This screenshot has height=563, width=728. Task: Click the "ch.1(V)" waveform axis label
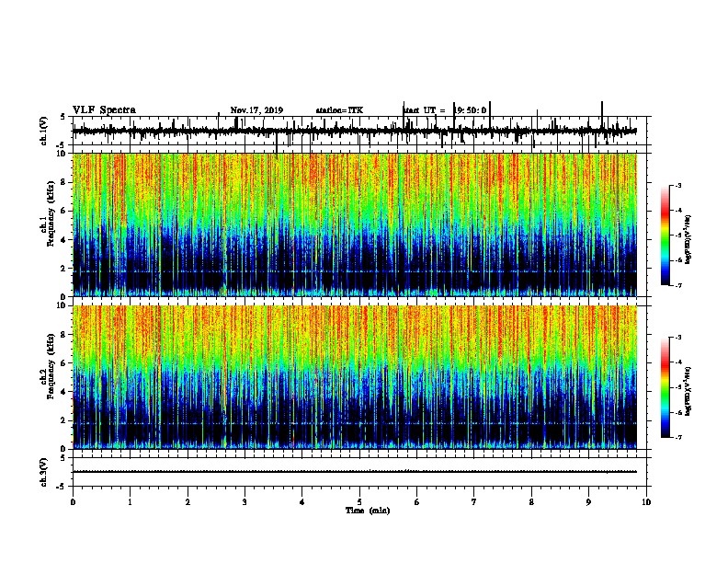pyautogui.click(x=44, y=131)
